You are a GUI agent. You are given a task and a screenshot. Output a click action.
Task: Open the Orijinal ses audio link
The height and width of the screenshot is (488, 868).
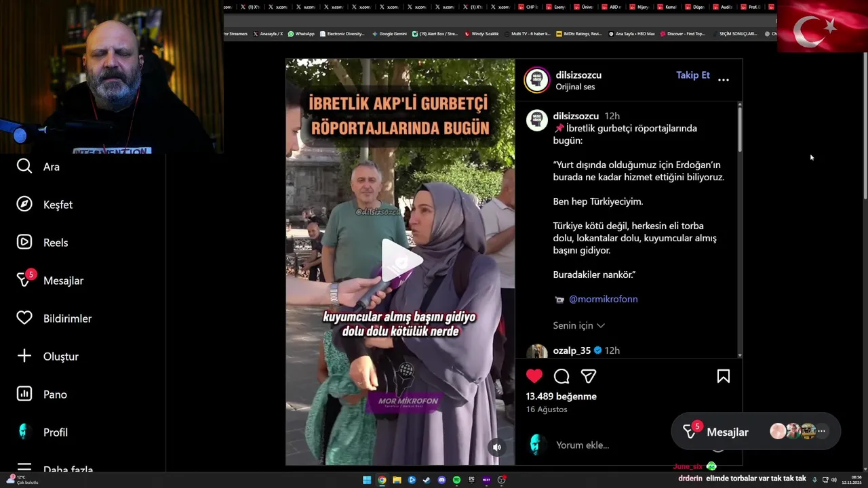[x=575, y=87]
